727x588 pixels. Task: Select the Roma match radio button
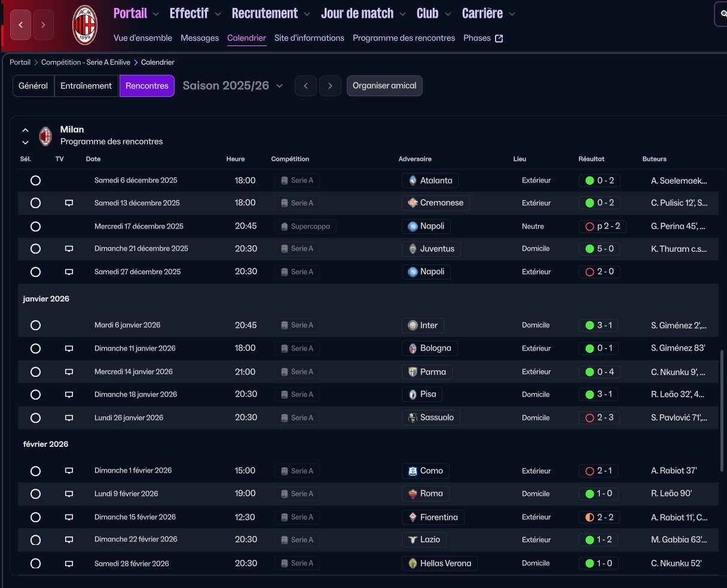(x=35, y=494)
